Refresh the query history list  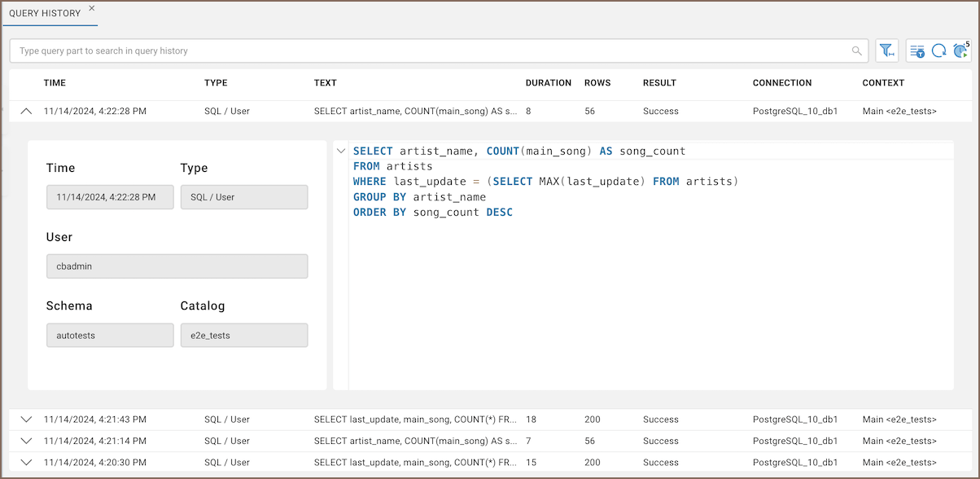coord(938,51)
